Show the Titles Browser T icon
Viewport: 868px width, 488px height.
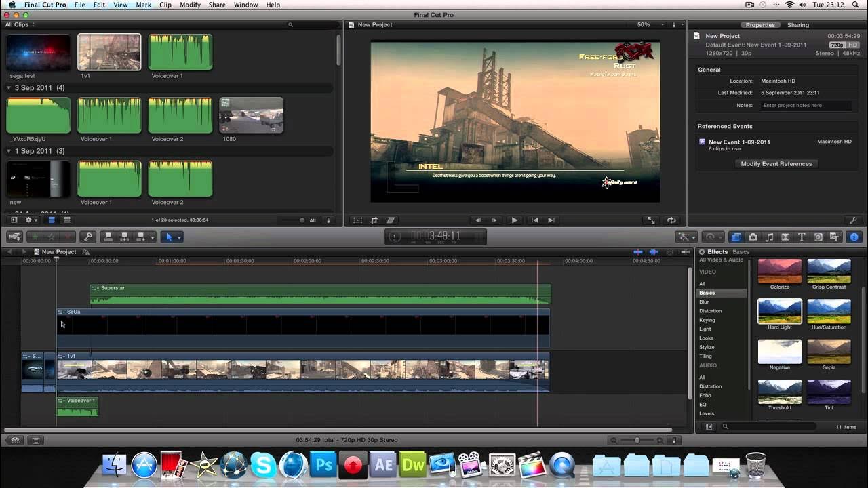tap(802, 237)
